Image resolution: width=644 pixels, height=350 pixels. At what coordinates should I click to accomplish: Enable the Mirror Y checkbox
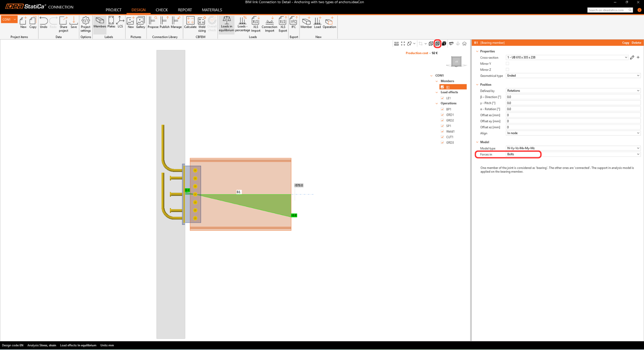507,63
